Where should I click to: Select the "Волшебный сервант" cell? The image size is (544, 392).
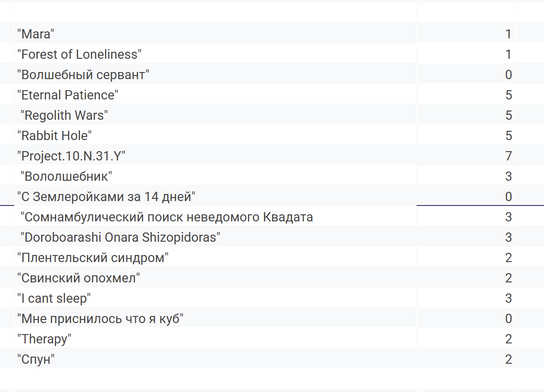[215, 74]
